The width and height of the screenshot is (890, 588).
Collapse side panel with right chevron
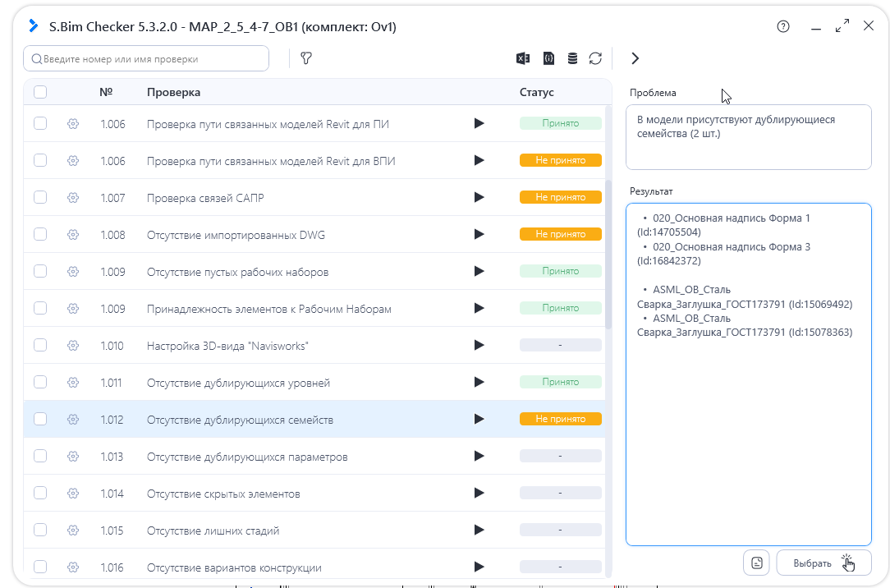click(635, 58)
